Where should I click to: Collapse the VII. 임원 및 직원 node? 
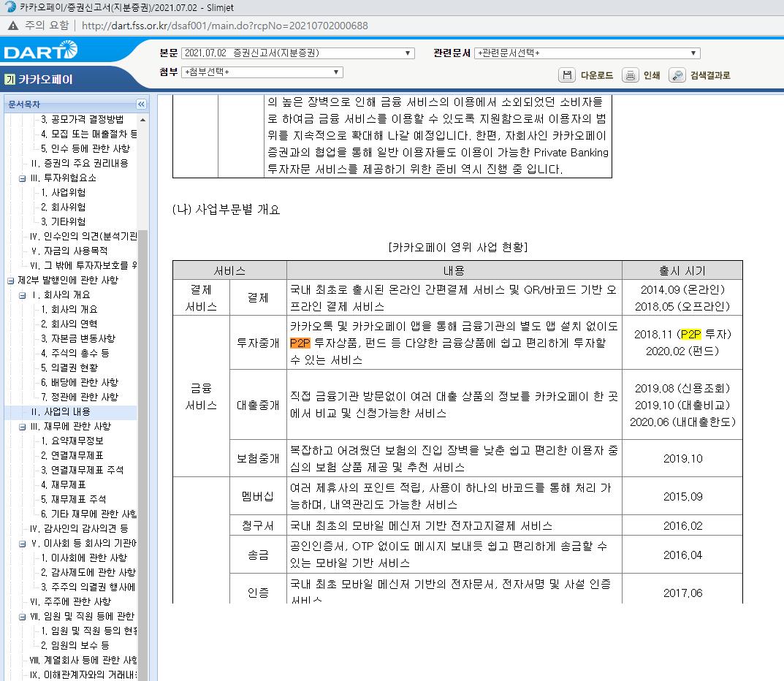pos(22,617)
